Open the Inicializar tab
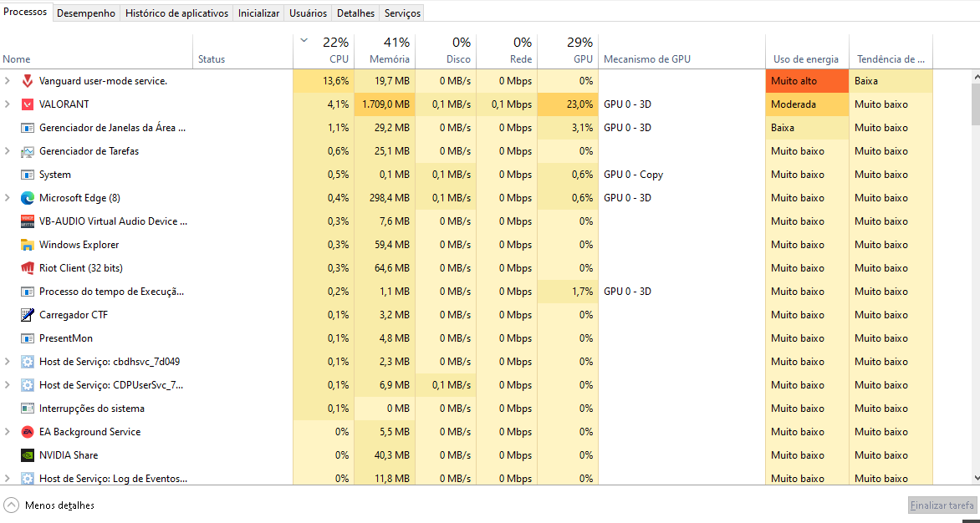980x523 pixels. click(x=258, y=13)
